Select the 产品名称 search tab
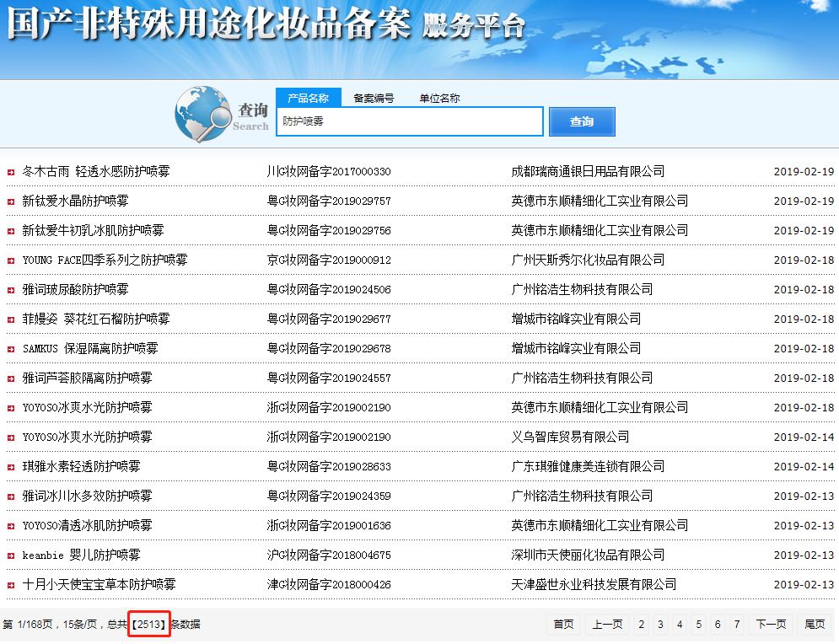This screenshot has width=839, height=644. point(309,98)
